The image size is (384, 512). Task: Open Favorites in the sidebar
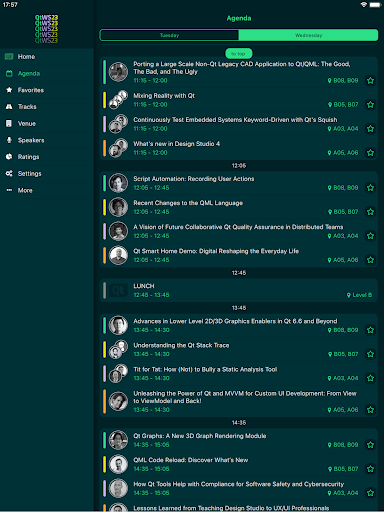click(47, 90)
